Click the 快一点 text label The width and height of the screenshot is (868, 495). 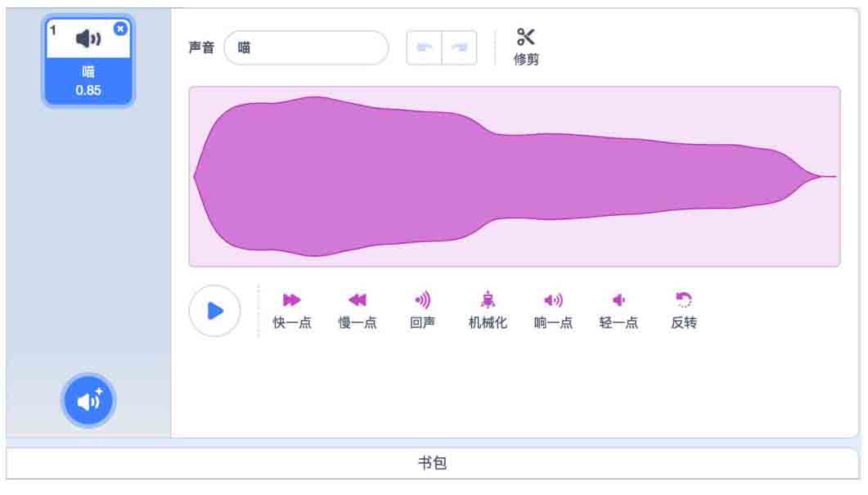[292, 323]
